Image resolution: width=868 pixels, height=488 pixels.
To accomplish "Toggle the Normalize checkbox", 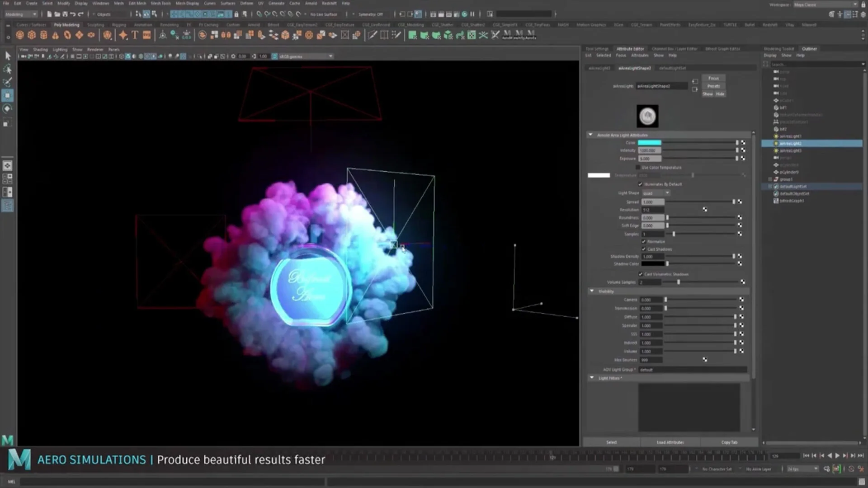I will click(644, 242).
